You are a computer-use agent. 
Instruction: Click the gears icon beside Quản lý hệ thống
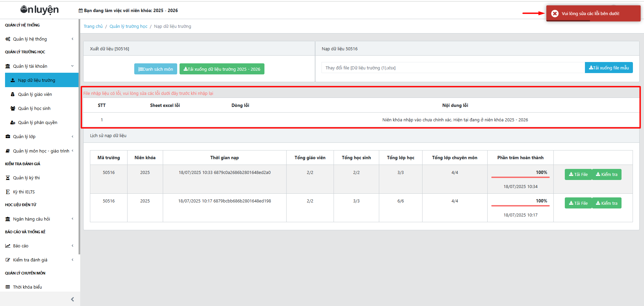(x=8, y=39)
